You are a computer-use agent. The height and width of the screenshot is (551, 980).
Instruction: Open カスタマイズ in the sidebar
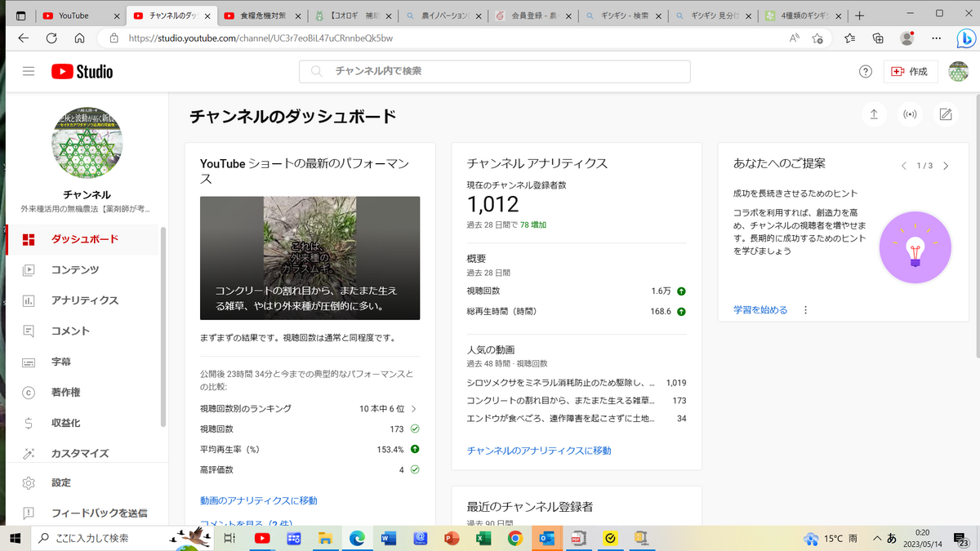pyautogui.click(x=82, y=453)
